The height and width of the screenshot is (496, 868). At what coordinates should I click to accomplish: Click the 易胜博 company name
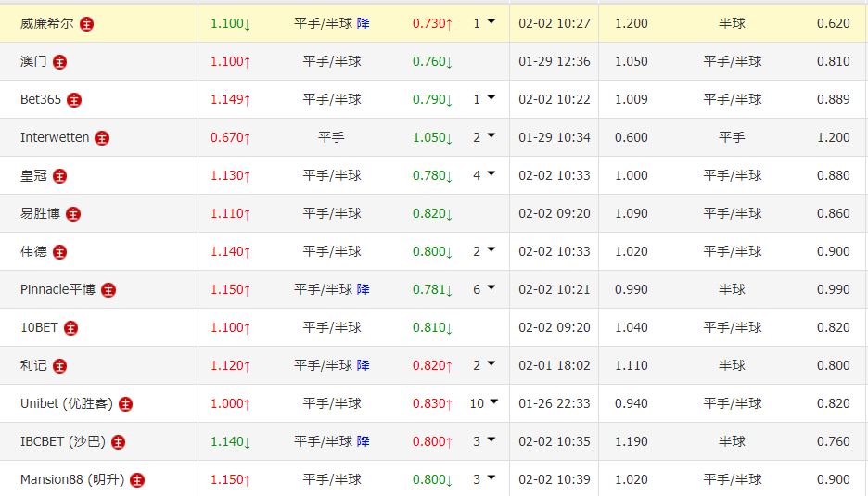coord(40,213)
